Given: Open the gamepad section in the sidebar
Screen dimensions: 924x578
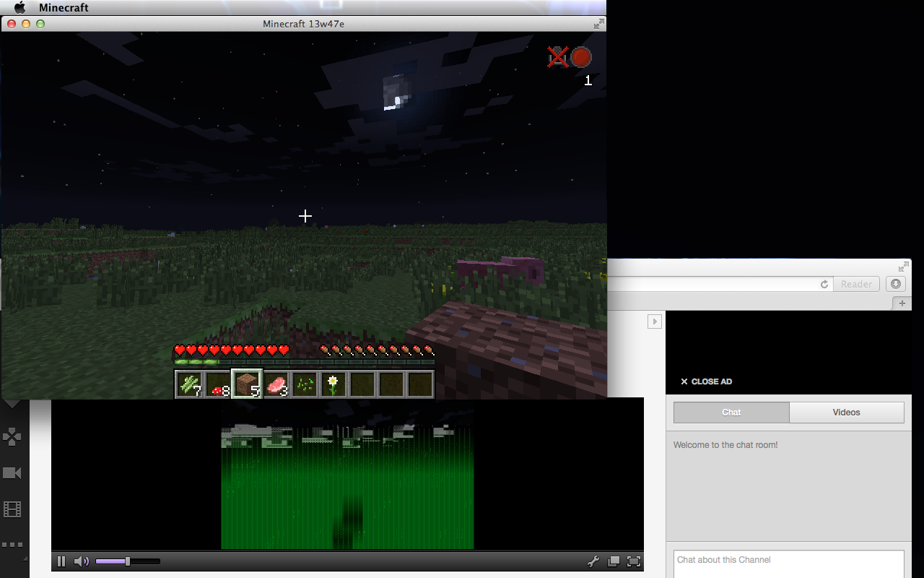Looking at the screenshot, I should click(x=12, y=436).
